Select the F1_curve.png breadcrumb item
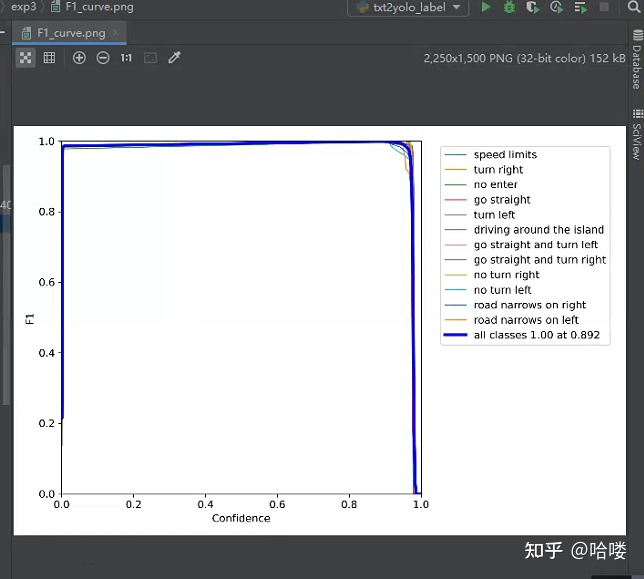This screenshot has height=579, width=644. (x=92, y=7)
